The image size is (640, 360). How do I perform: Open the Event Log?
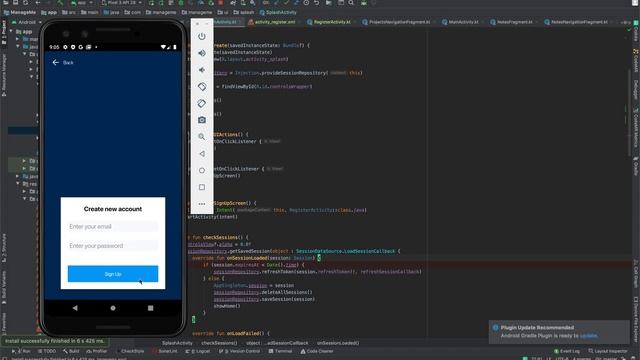567,351
